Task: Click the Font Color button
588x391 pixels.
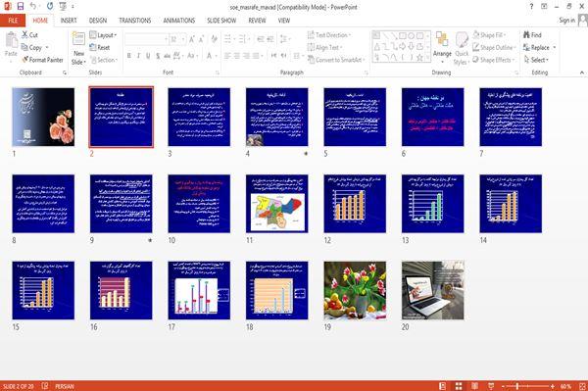Action: (209, 56)
